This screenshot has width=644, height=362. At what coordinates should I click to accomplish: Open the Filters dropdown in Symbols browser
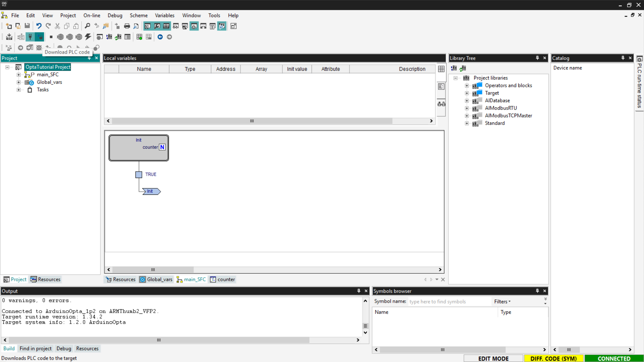point(502,302)
